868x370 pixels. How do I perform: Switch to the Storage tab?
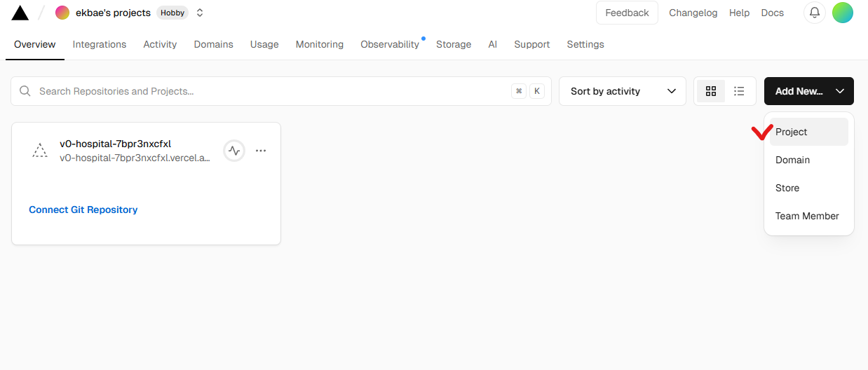454,44
